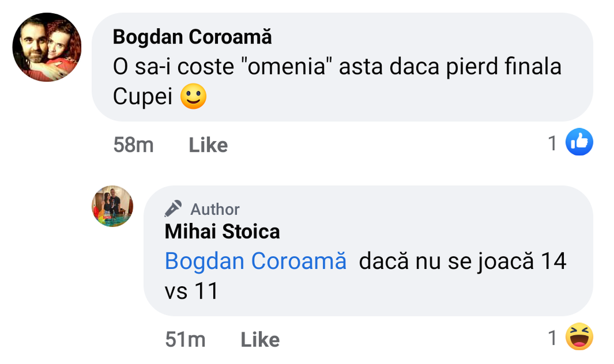Click the 51m timestamp link

pyautogui.click(x=186, y=339)
